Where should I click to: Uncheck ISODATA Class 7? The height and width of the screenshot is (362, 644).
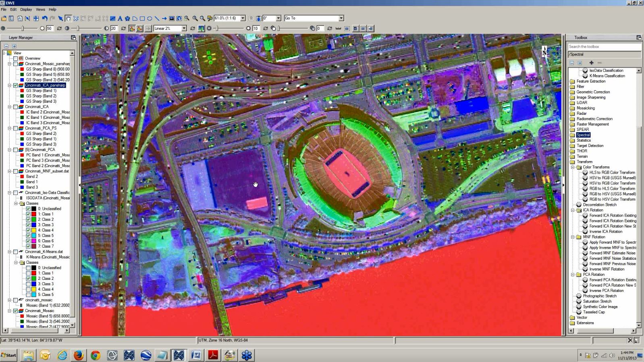28,246
